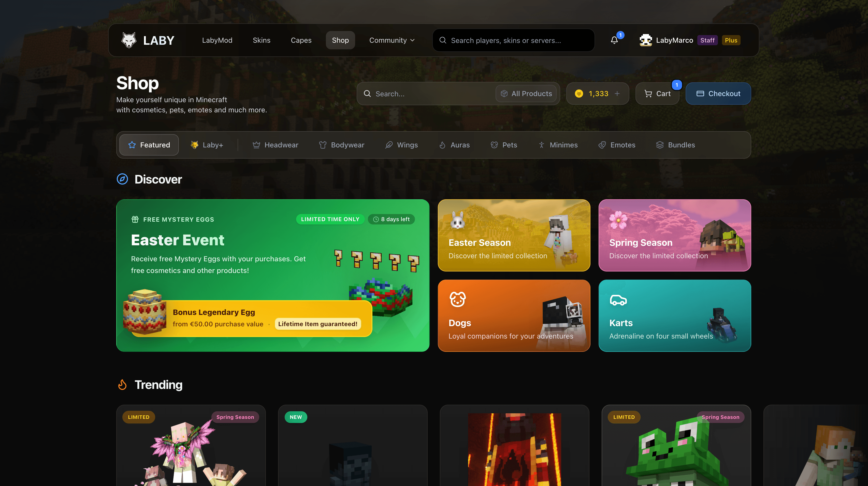Switch to the Laby+ tab

click(207, 145)
